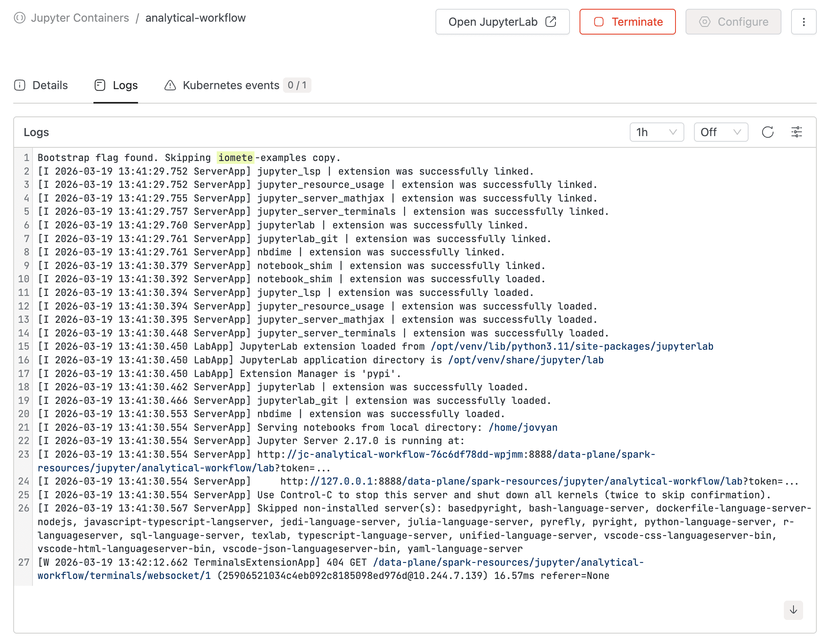The height and width of the screenshot is (644, 826).
Task: Click the refresh logs icon
Action: coord(767,132)
